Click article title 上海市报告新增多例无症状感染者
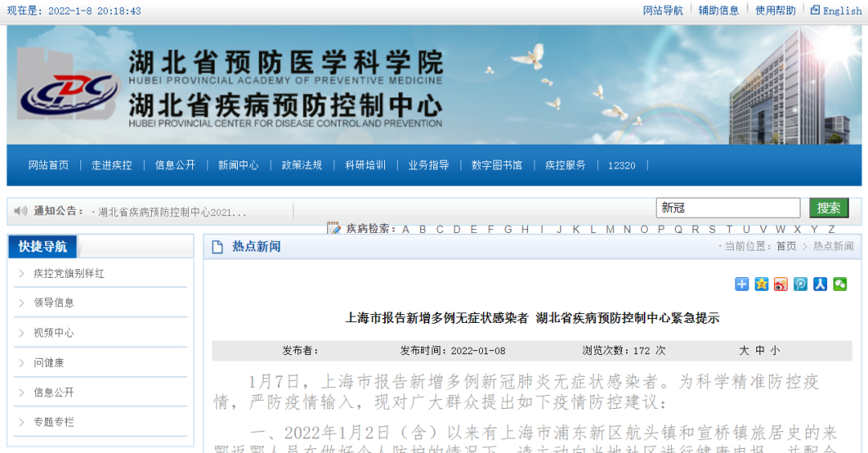This screenshot has width=868, height=453. [436, 318]
